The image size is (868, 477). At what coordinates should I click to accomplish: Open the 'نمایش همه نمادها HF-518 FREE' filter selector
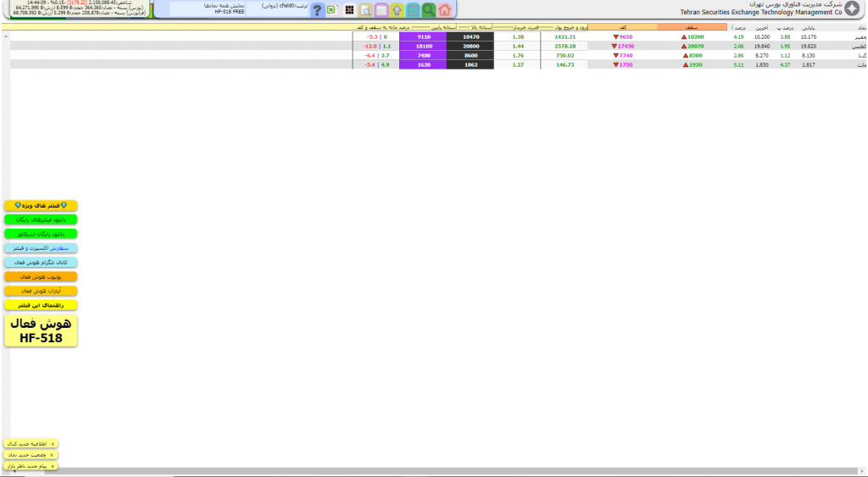(x=208, y=8)
